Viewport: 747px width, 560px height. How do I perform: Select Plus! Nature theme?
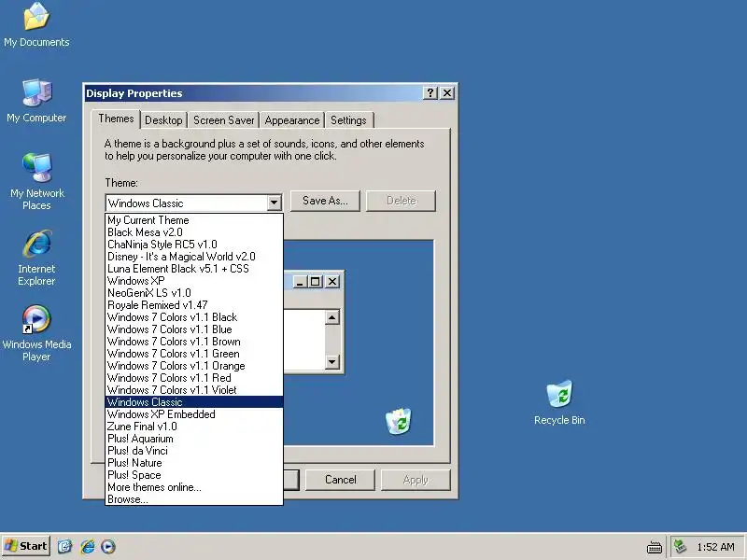point(194,463)
